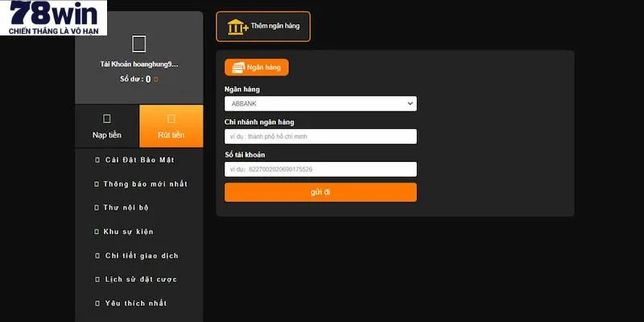Click icon beside Khu sự kiện
The height and width of the screenshot is (322, 644).
(x=97, y=232)
